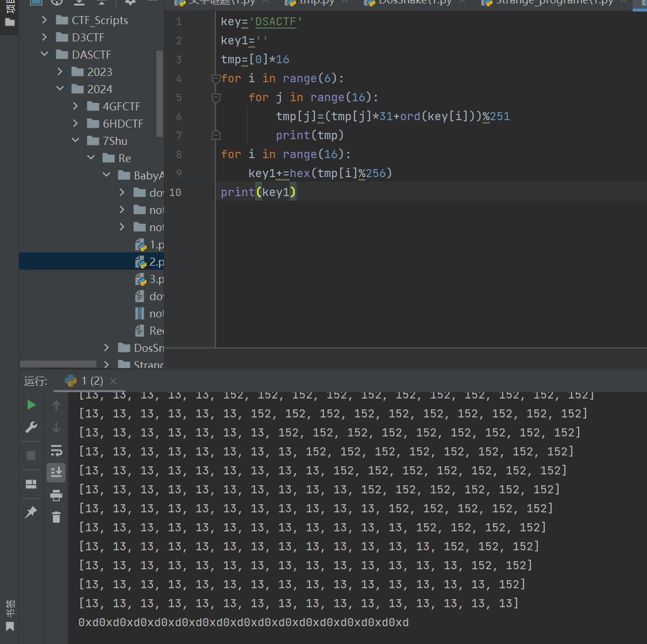
Task: Select the CTF_Scripts folder
Action: [100, 20]
